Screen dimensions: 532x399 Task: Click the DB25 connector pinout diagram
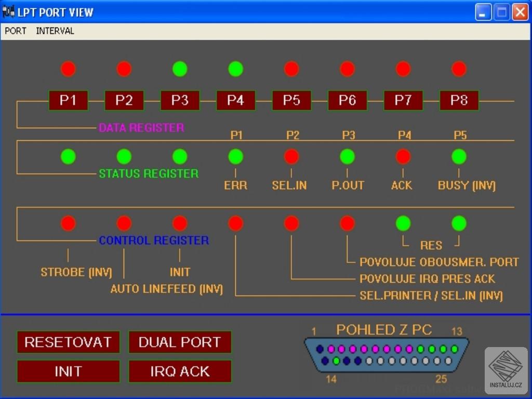click(387, 355)
